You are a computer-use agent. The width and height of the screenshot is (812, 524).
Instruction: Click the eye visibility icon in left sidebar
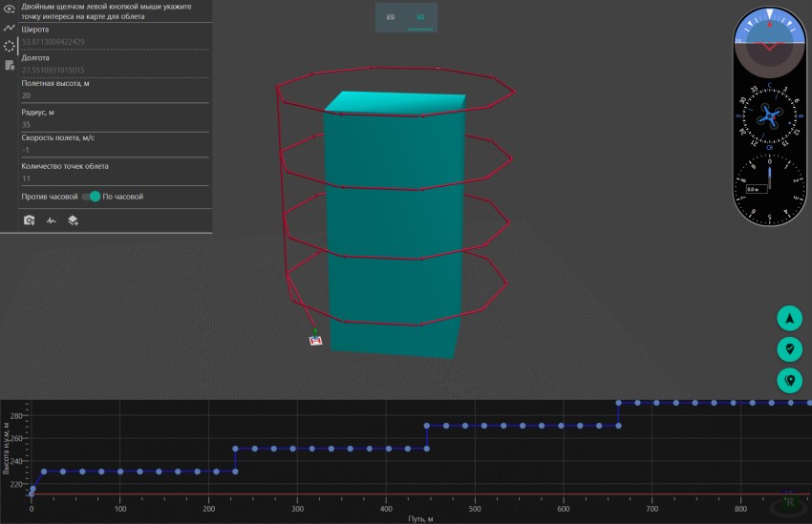9,10
